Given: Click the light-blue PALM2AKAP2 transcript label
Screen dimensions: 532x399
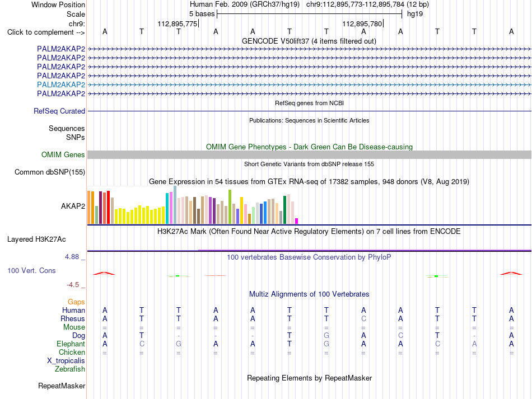Looking at the screenshot, I should tap(61, 85).
